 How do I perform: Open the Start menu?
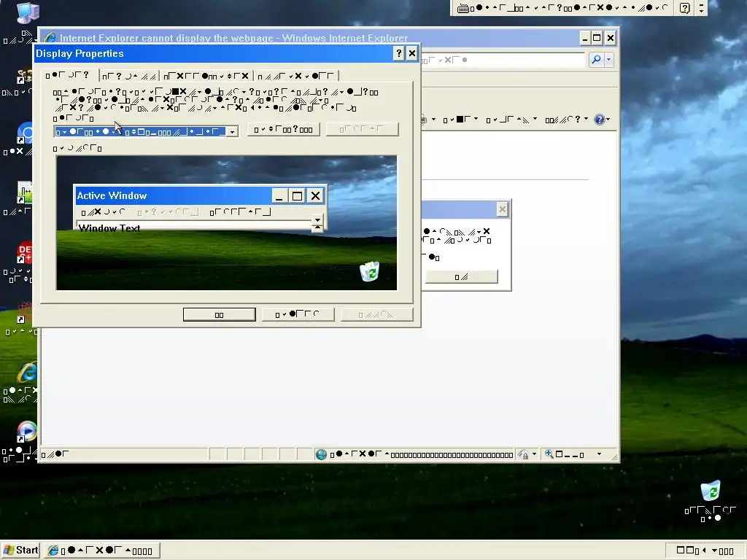[x=20, y=551]
